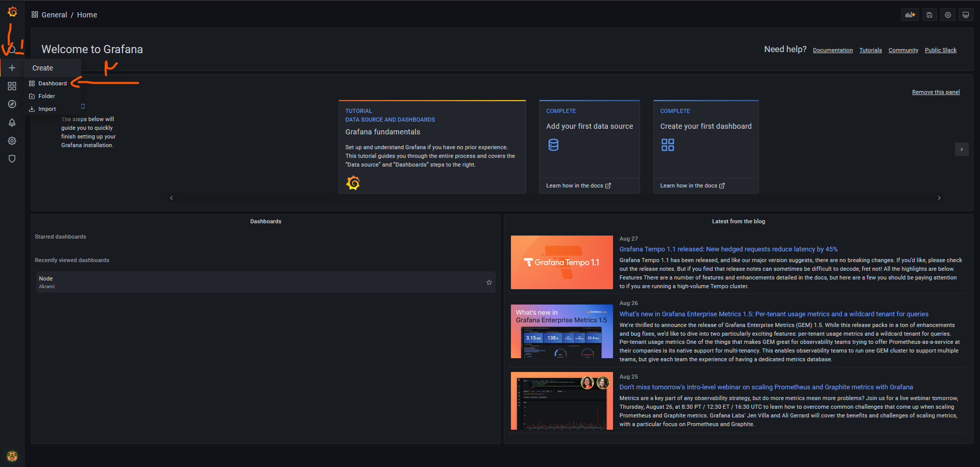Image resolution: width=980 pixels, height=467 pixels.
Task: Open Learn how in docs for first dashboard
Action: pyautogui.click(x=692, y=186)
